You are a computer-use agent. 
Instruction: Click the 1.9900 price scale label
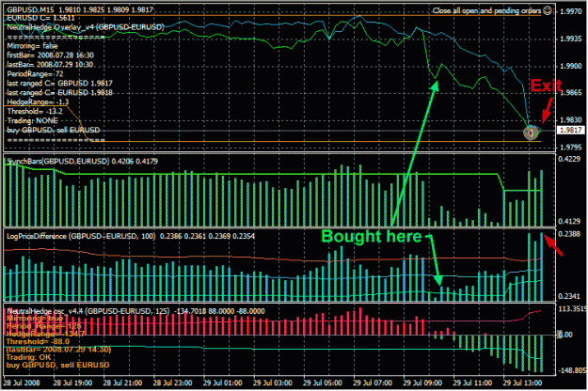coord(571,66)
